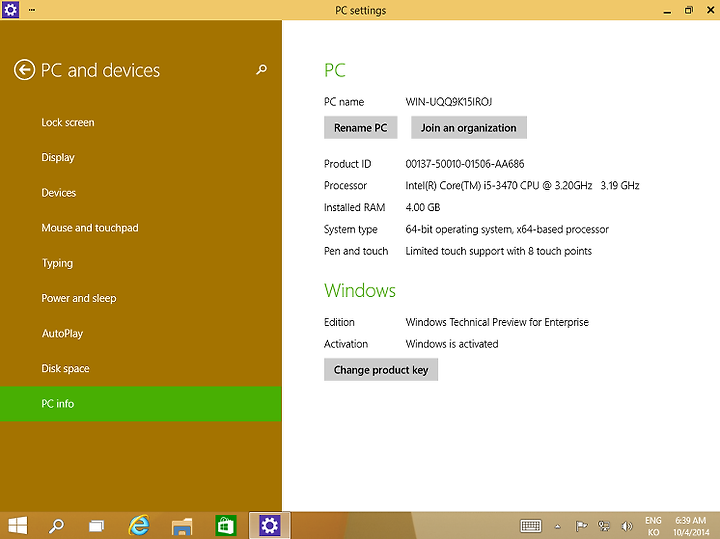The width and height of the screenshot is (720, 539).
Task: Click the green PC section heading
Action: 335,70
